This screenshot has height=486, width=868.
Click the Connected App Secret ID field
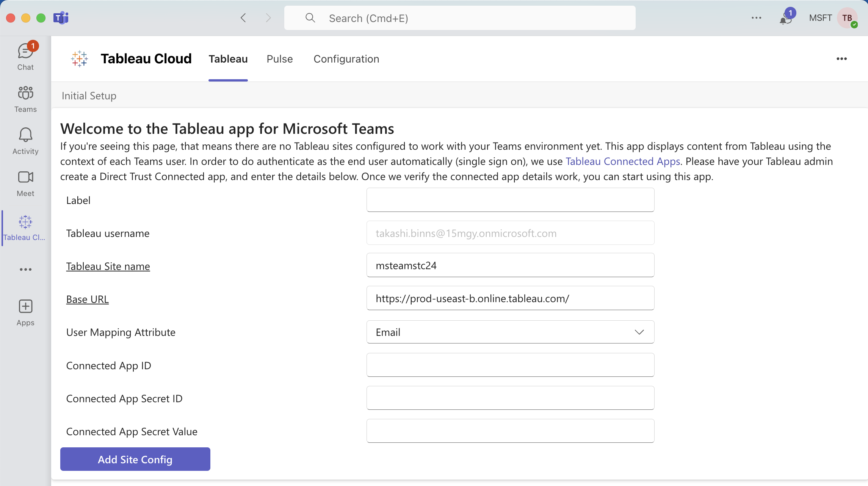(x=510, y=398)
